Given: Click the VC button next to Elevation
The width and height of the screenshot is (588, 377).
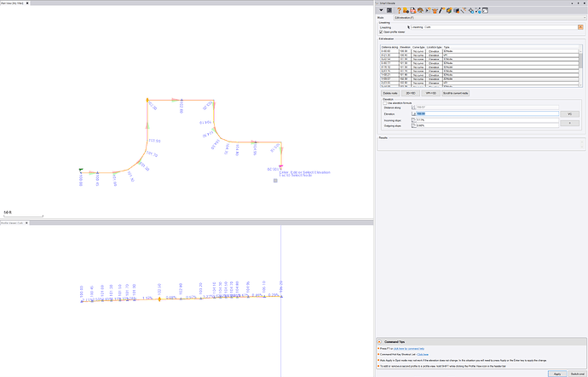Looking at the screenshot, I should click(x=569, y=113).
